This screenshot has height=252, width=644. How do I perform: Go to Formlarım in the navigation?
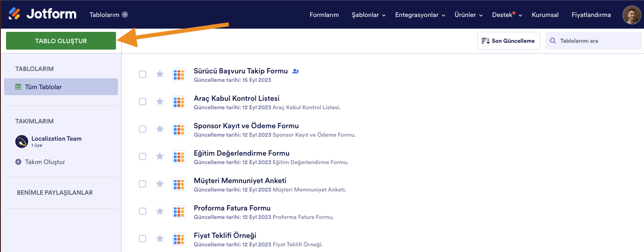pos(324,15)
